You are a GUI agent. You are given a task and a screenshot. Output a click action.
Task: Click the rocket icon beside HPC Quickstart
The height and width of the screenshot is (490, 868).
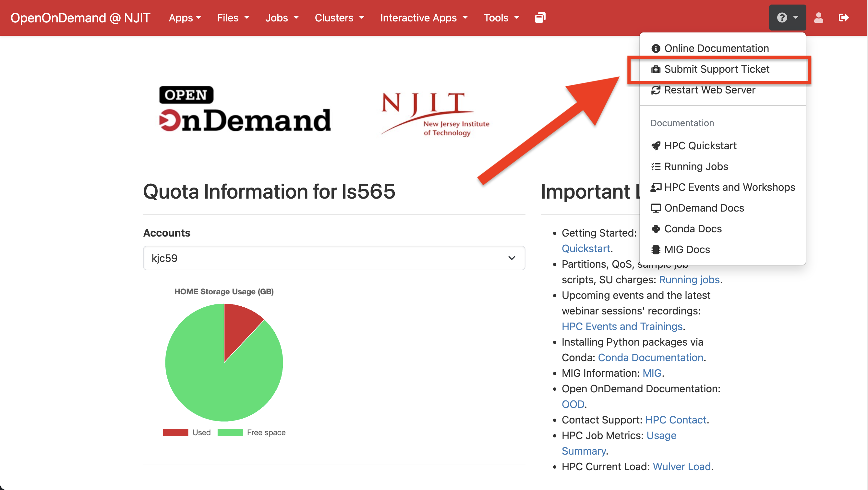(x=656, y=146)
